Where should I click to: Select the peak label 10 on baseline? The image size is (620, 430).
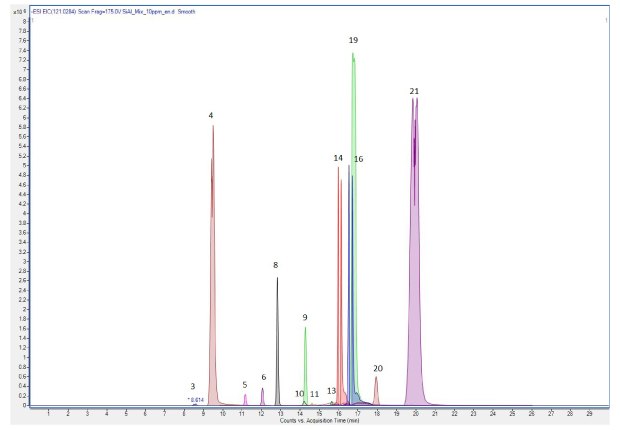(299, 394)
